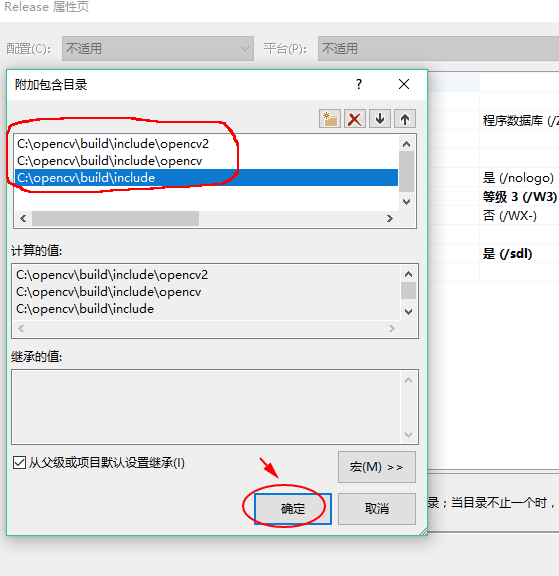Click the new line folder icon
Image resolution: width=559 pixels, height=576 pixels.
point(330,119)
